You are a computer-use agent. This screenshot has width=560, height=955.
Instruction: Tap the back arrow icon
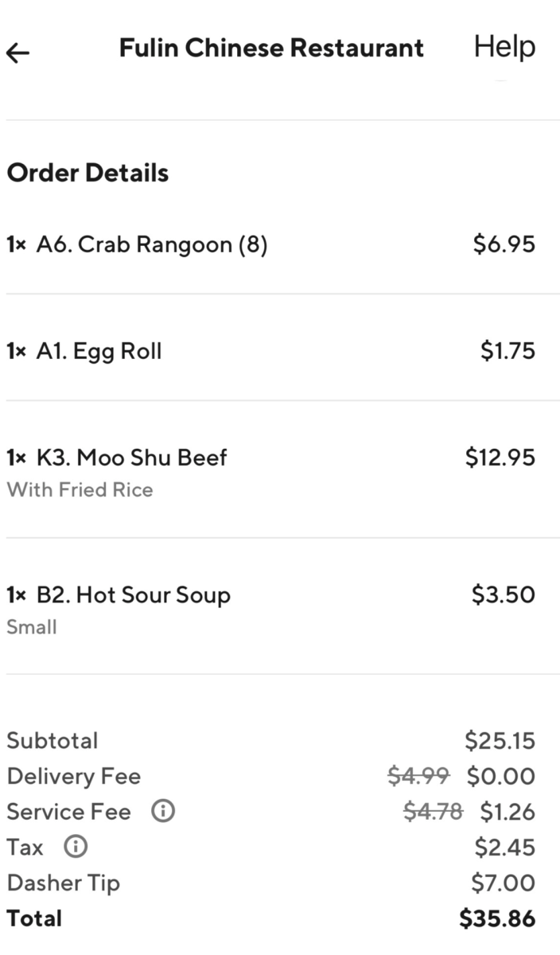pyautogui.click(x=17, y=53)
